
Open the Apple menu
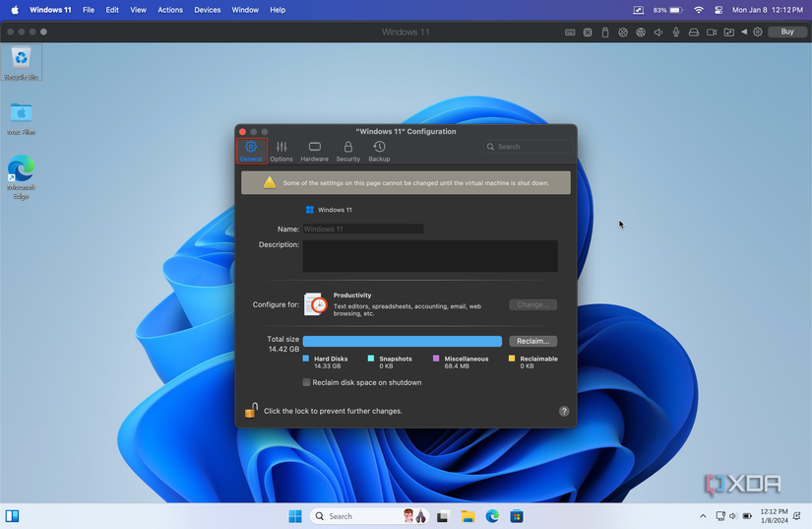pos(15,10)
